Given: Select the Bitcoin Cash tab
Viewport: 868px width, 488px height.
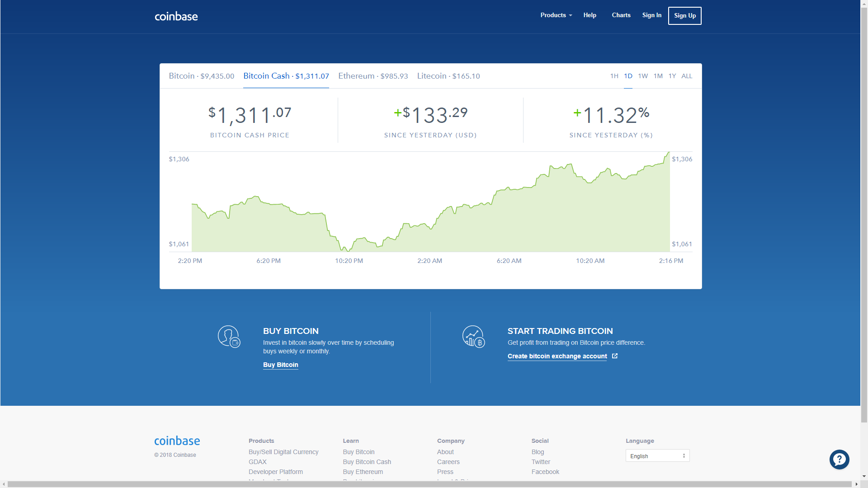Looking at the screenshot, I should tap(286, 76).
